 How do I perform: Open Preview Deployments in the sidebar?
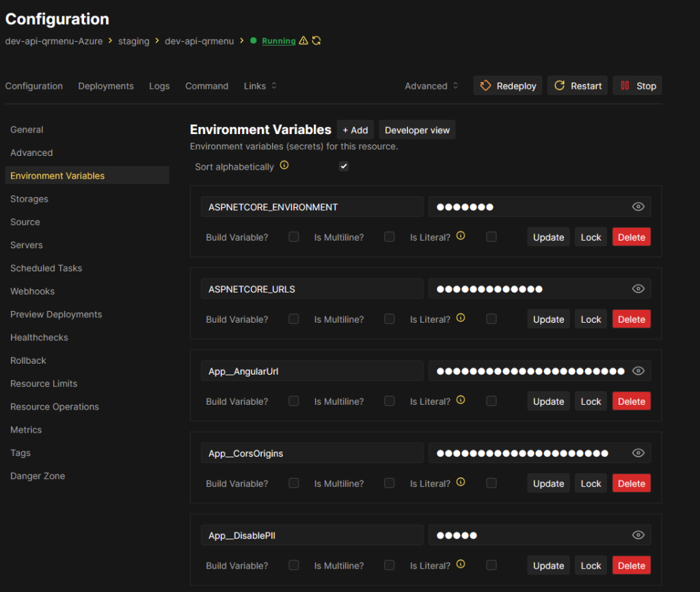coord(56,314)
